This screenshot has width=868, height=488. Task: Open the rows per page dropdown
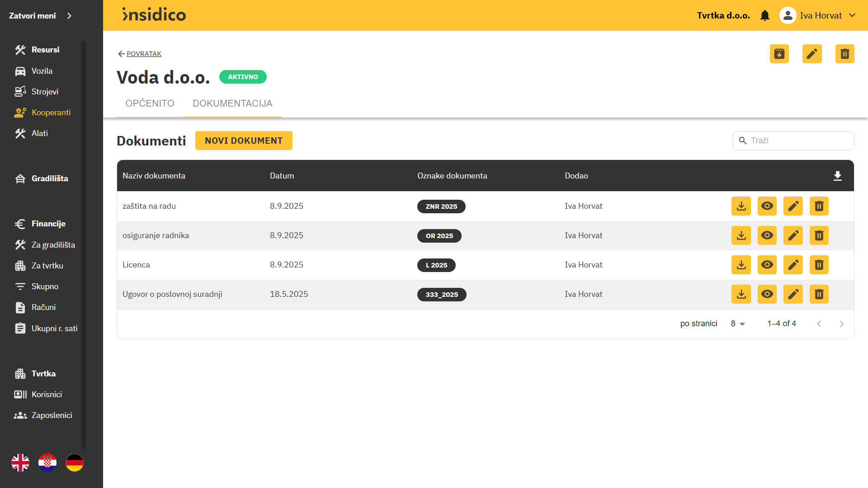coord(737,324)
